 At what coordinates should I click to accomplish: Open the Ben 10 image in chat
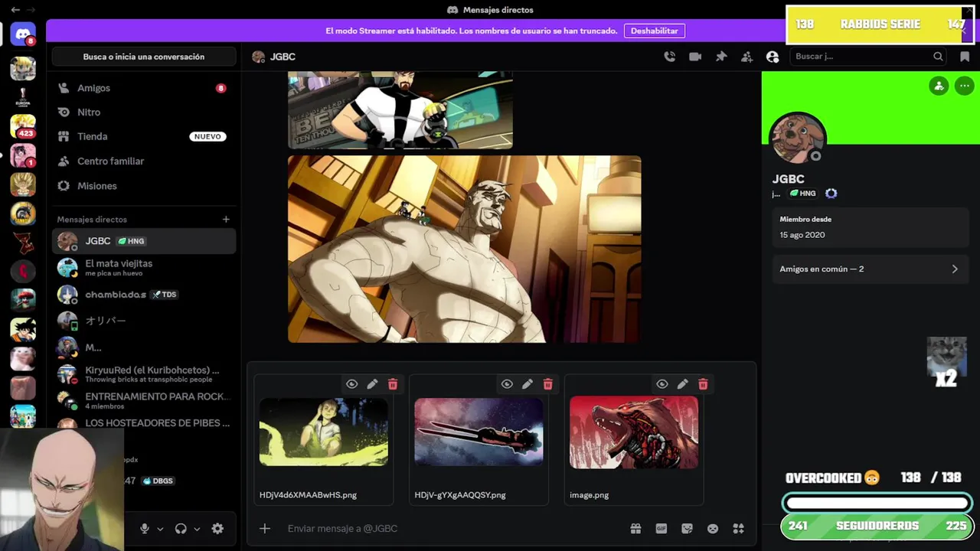click(x=400, y=110)
